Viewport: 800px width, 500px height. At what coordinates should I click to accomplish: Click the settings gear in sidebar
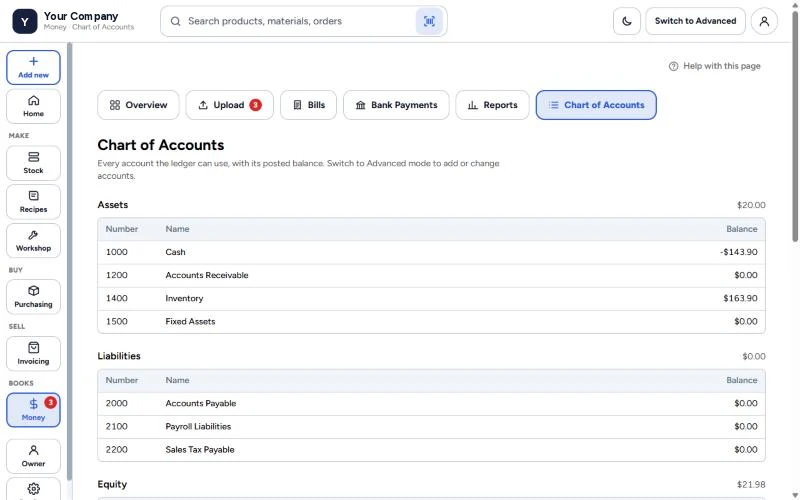click(33, 489)
